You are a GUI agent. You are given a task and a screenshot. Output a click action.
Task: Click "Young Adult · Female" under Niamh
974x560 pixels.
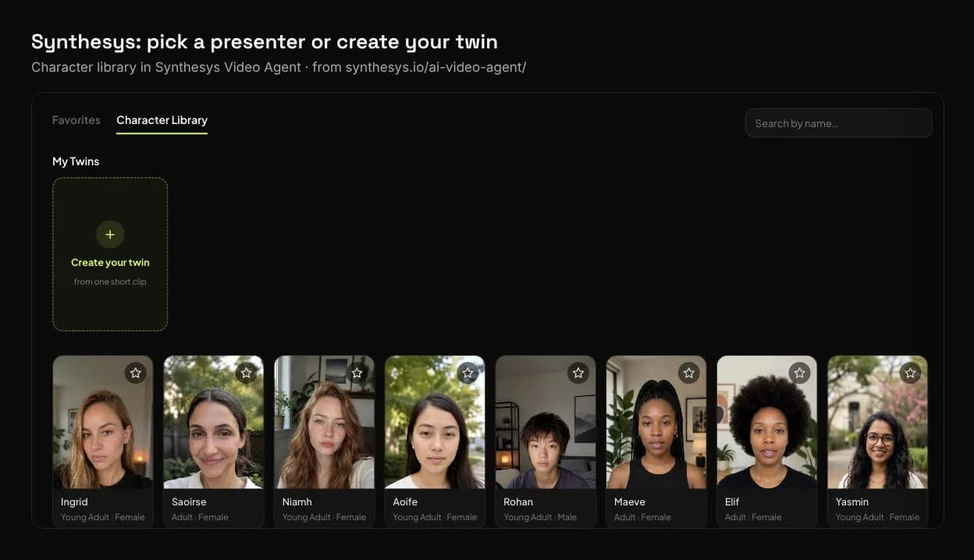click(x=324, y=517)
